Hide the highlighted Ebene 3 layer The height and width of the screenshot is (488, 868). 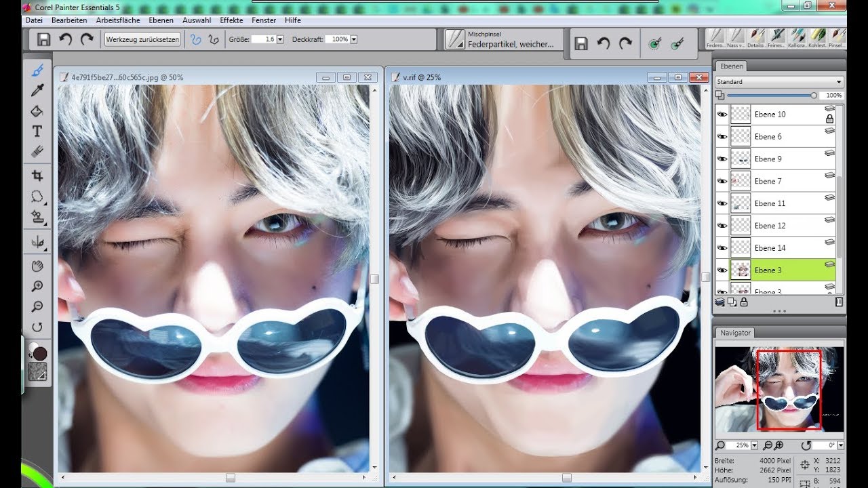click(x=722, y=270)
